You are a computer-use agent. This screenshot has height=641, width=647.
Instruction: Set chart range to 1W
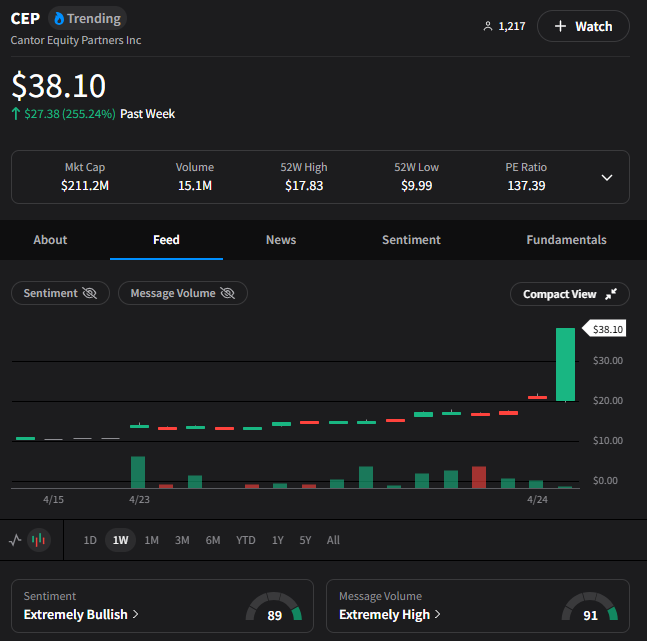[120, 540]
